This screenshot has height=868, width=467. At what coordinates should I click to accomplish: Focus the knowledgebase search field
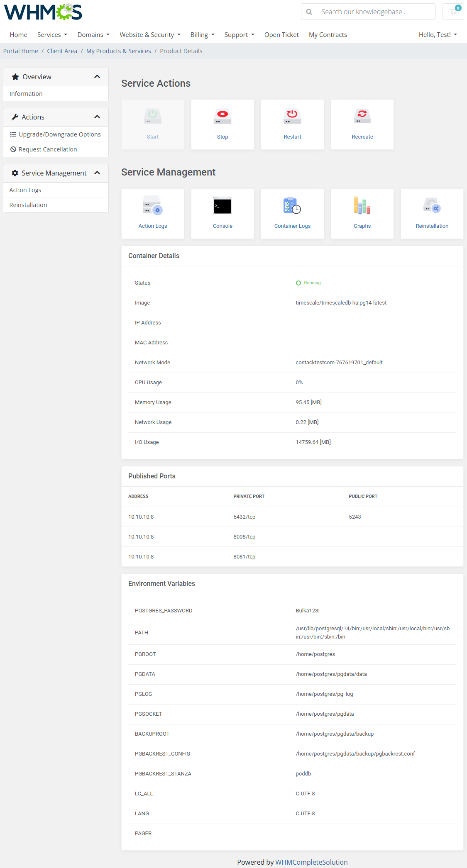tap(376, 12)
